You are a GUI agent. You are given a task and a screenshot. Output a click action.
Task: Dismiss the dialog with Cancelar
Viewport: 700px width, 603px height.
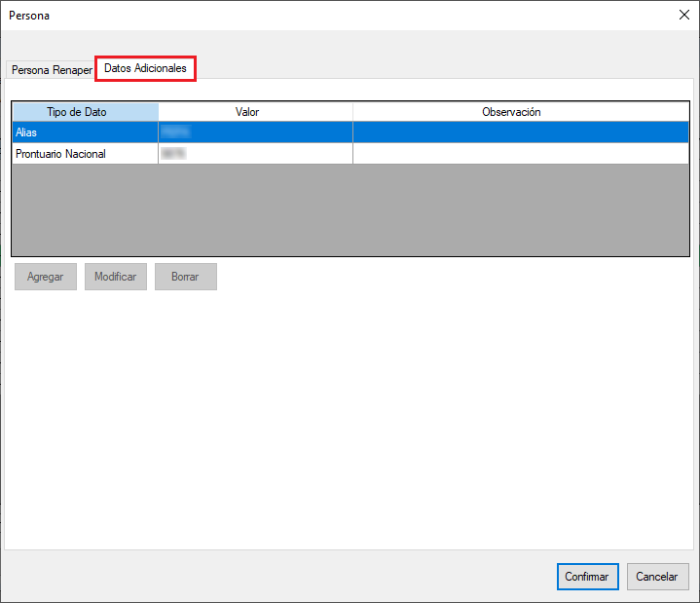click(x=657, y=577)
